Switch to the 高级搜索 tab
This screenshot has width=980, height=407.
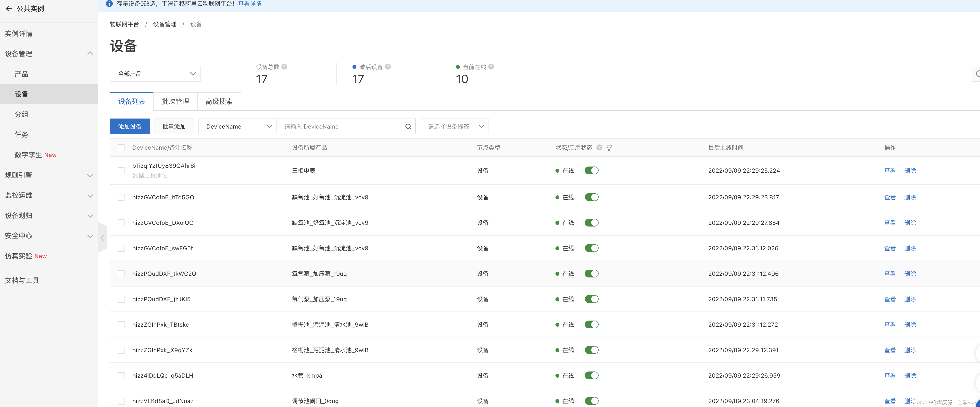(x=219, y=101)
